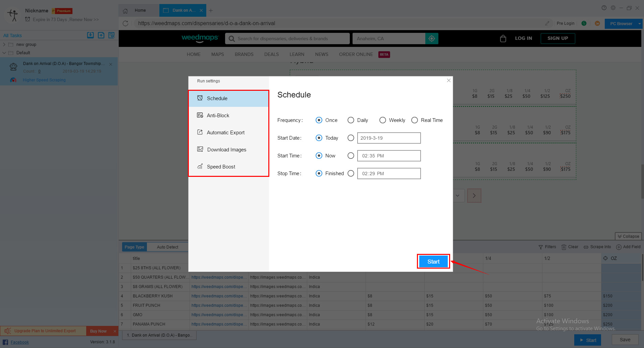Image resolution: width=644 pixels, height=348 pixels.
Task: Click the weedmaps location target icon
Action: click(432, 39)
